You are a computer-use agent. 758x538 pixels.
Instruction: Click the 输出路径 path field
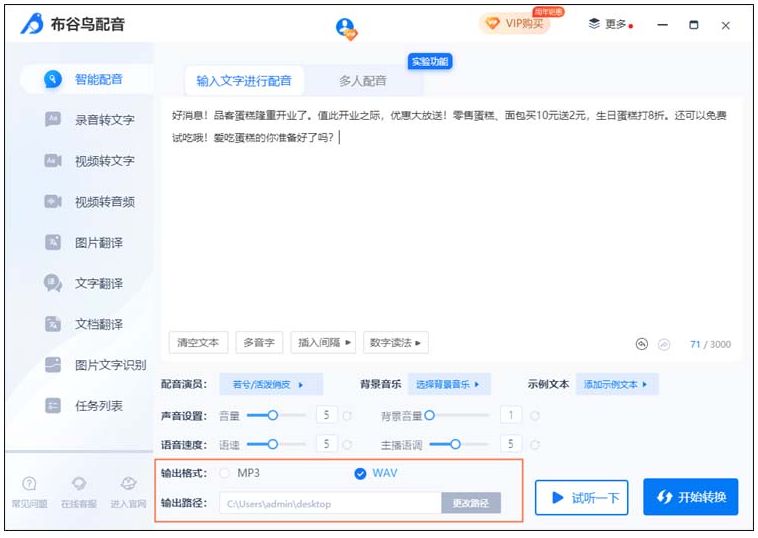[x=330, y=503]
